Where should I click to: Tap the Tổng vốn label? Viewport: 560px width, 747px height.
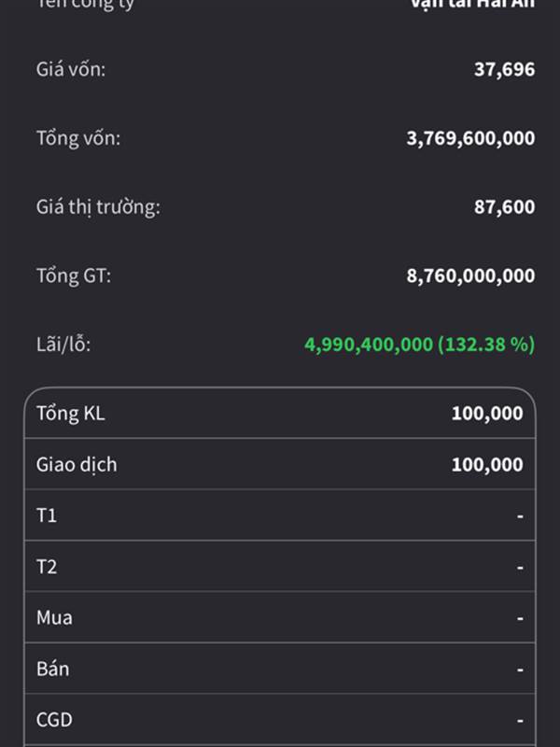pyautogui.click(x=78, y=138)
